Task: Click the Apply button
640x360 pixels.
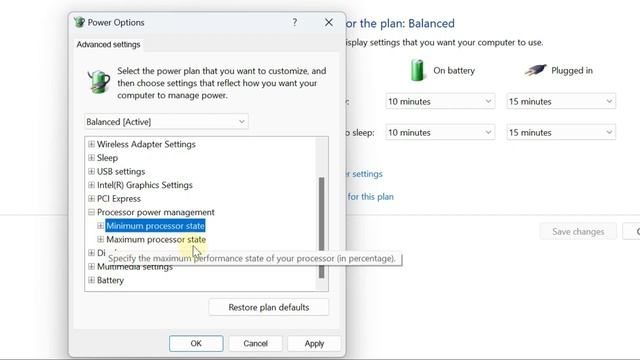Action: (314, 343)
